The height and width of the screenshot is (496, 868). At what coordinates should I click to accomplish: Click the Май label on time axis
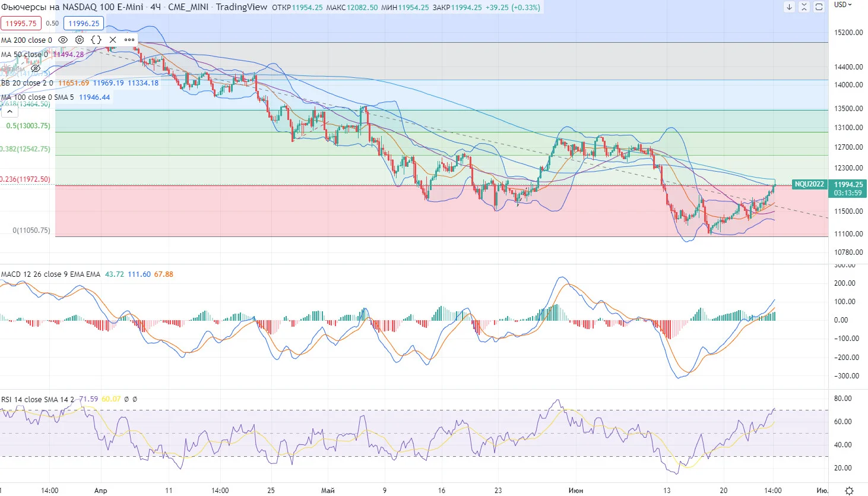point(328,491)
